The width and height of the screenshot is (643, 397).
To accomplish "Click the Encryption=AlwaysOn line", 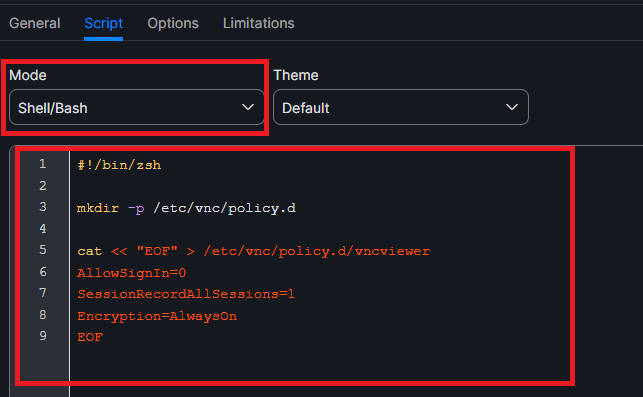I will pyautogui.click(x=157, y=316).
